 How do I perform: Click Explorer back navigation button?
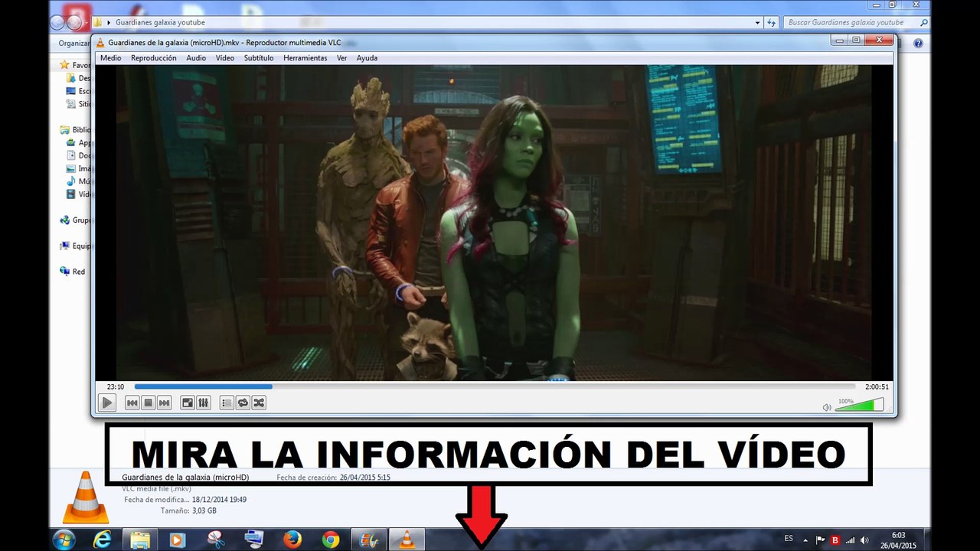[x=57, y=22]
